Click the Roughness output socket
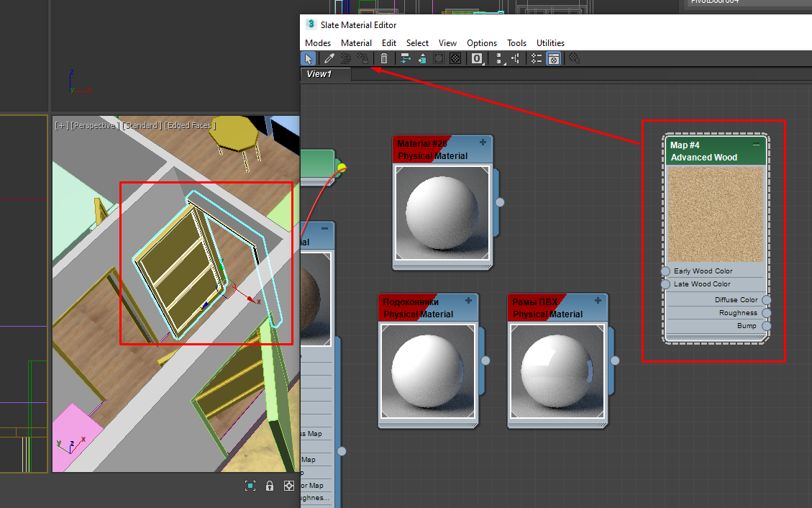The height and width of the screenshot is (508, 812). point(767,313)
